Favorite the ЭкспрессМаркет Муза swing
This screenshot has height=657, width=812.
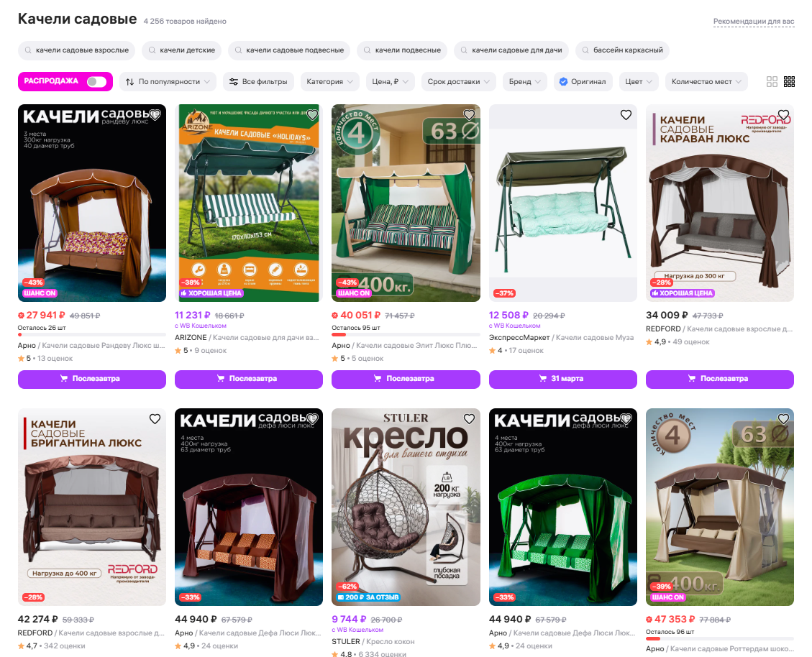point(626,115)
